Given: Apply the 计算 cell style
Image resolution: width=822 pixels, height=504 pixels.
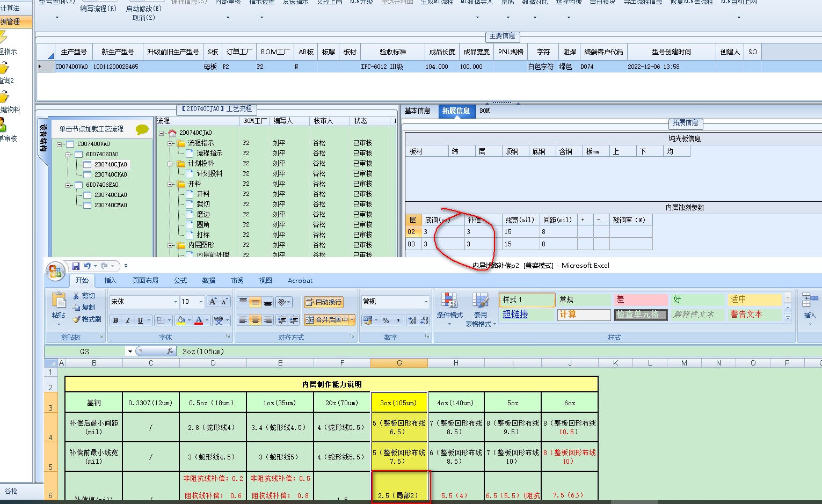Looking at the screenshot, I should click(584, 315).
